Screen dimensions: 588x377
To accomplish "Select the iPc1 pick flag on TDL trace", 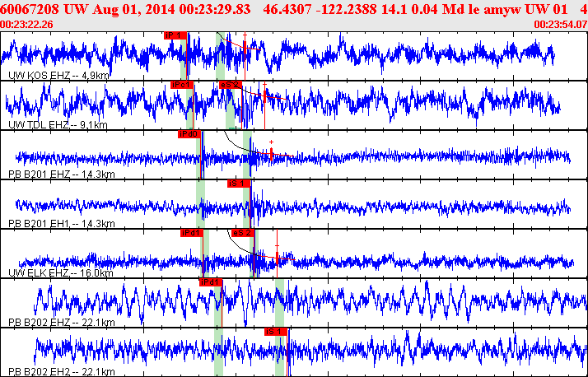I will [182, 85].
